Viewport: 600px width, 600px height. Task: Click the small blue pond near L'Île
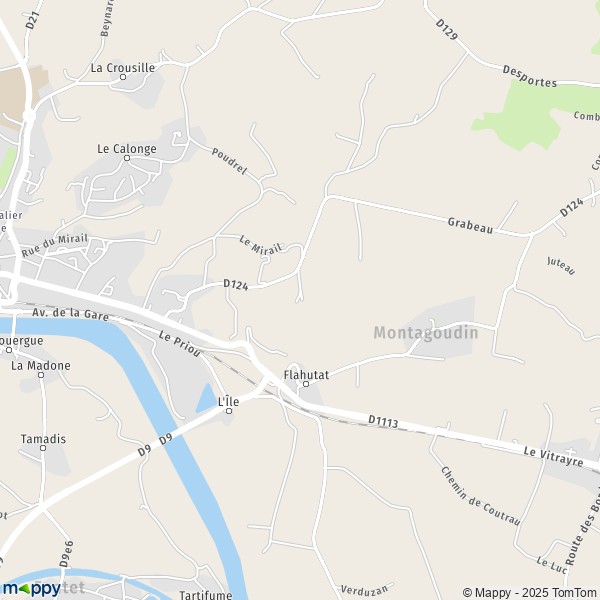[x=206, y=398]
